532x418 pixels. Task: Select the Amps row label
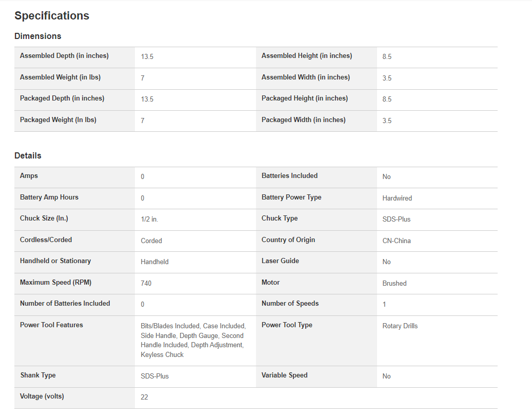(29, 176)
